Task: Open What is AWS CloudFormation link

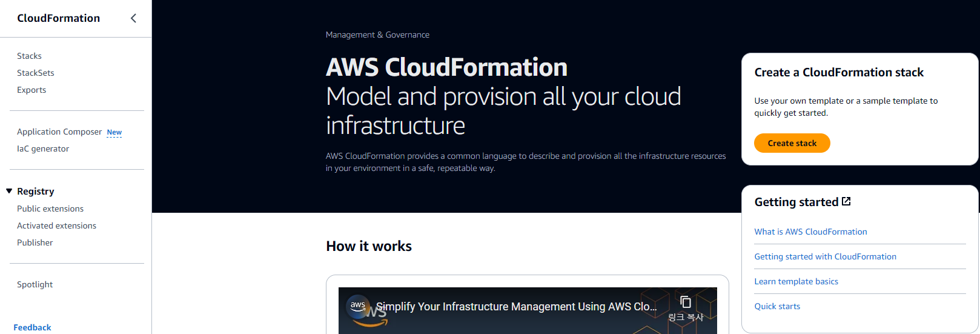Action: pos(810,232)
